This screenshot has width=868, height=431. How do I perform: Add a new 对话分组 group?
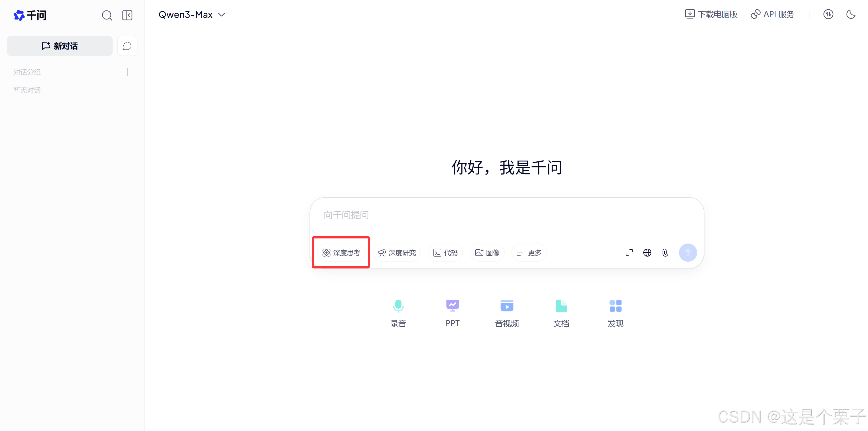click(127, 72)
